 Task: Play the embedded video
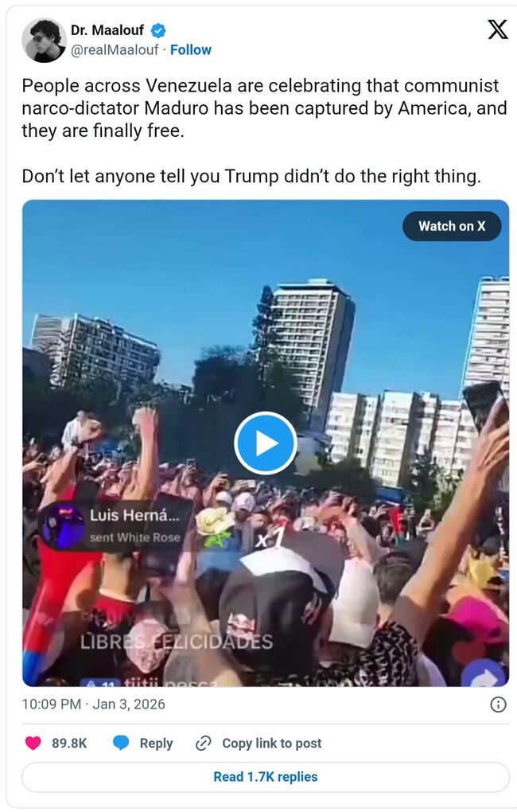pos(266,443)
